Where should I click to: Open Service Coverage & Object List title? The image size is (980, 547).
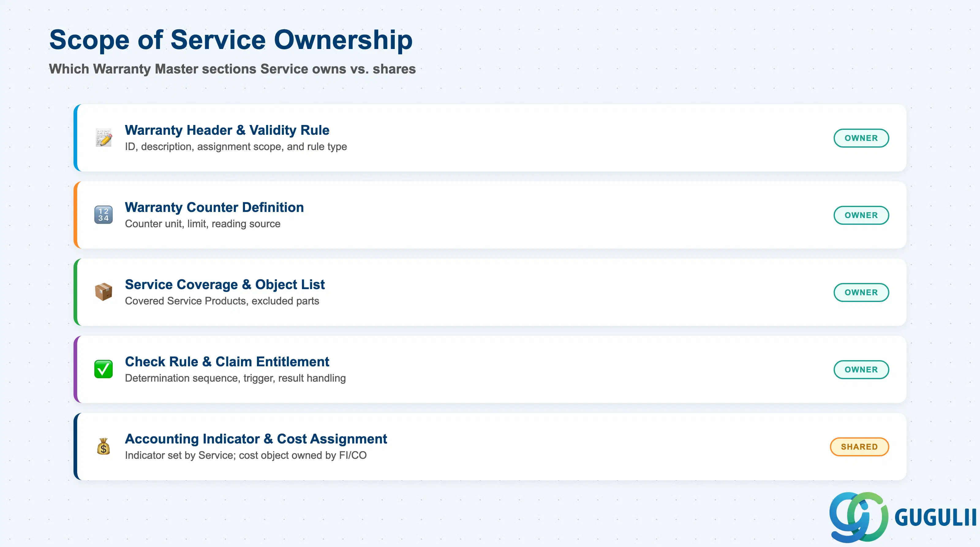click(225, 285)
